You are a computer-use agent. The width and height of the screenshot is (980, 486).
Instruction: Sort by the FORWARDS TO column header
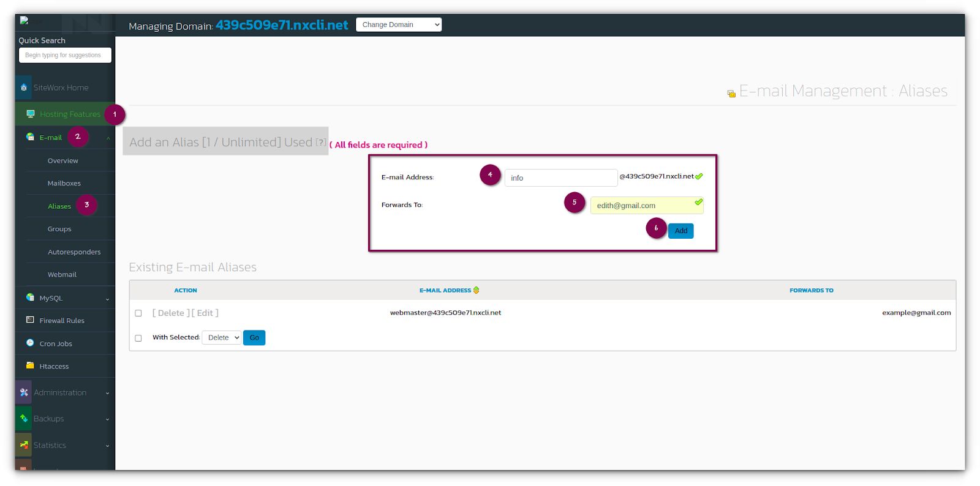(811, 290)
